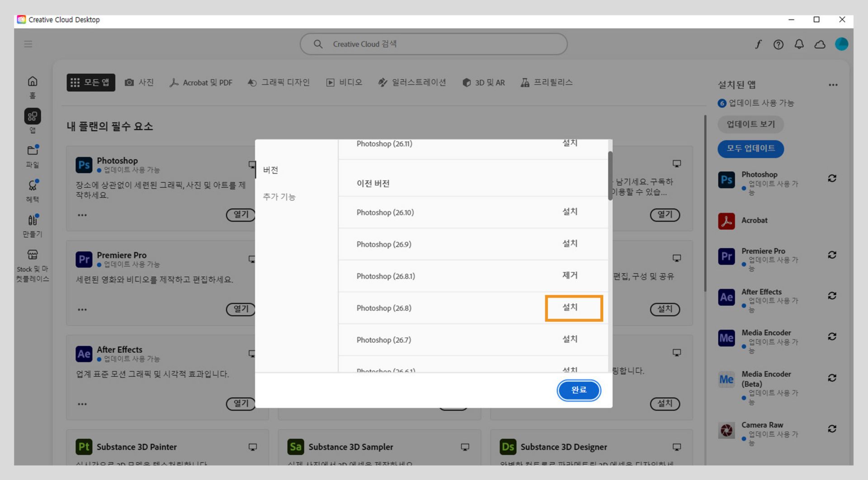Install Photoshop (26.7) via 설치
Screen dimensions: 868x480
(570, 339)
